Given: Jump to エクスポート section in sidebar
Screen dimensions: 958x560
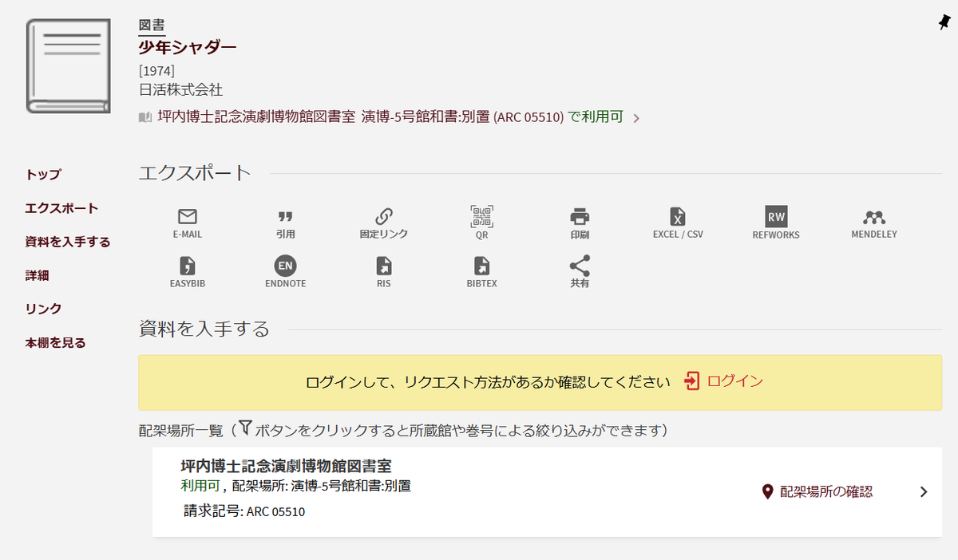Looking at the screenshot, I should tap(61, 207).
